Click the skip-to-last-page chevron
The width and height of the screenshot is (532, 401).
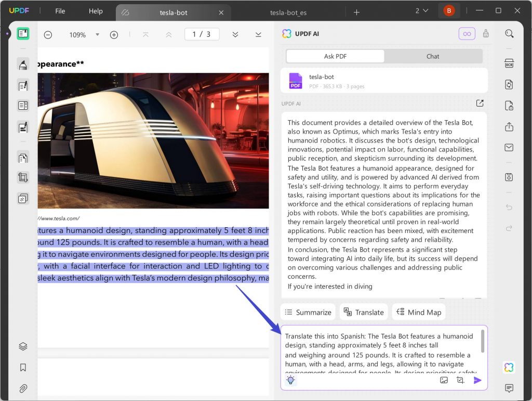click(258, 34)
